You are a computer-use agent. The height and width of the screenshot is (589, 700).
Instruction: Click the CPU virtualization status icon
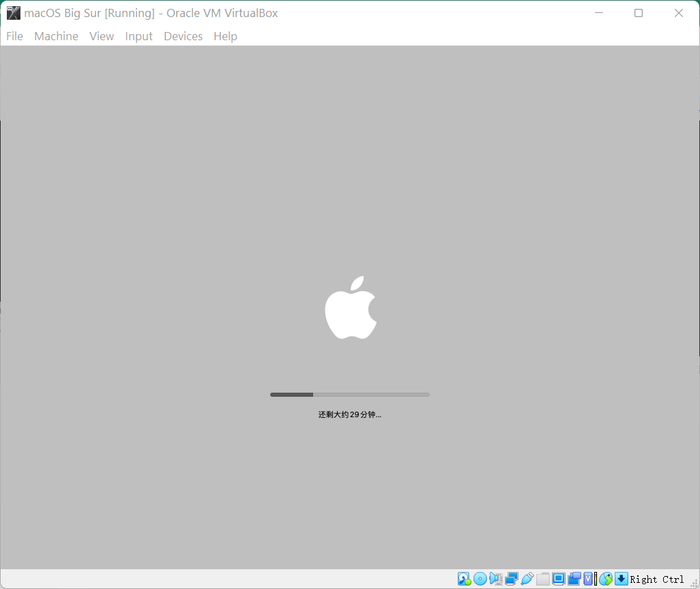click(589, 579)
